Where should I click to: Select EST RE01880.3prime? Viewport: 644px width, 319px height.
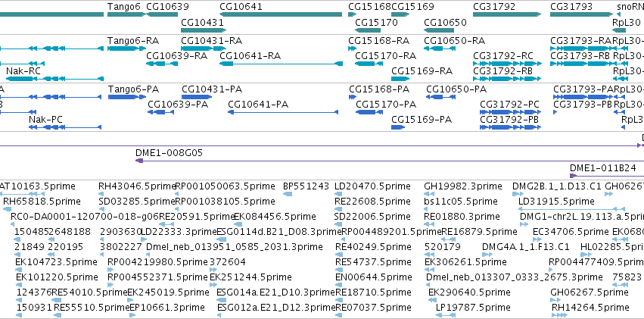point(462,216)
